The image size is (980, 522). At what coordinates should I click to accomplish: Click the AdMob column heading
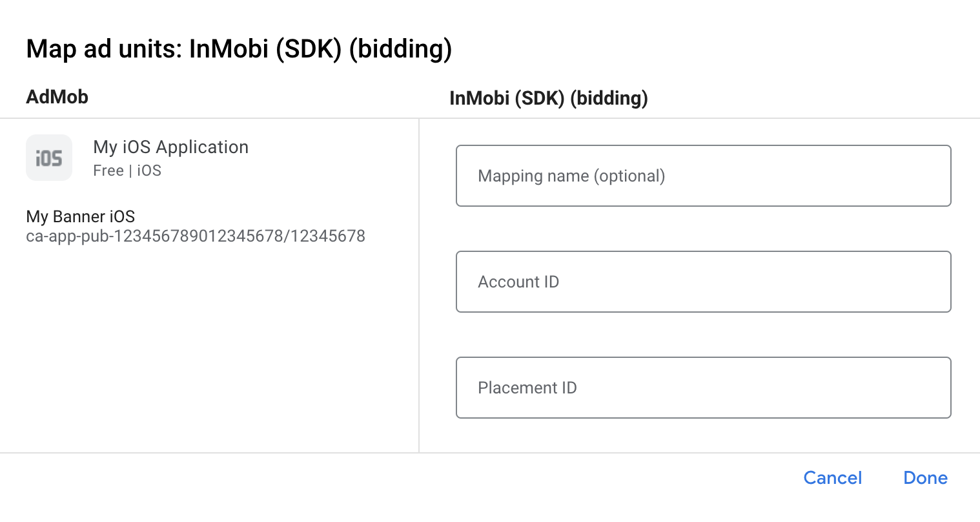[57, 97]
